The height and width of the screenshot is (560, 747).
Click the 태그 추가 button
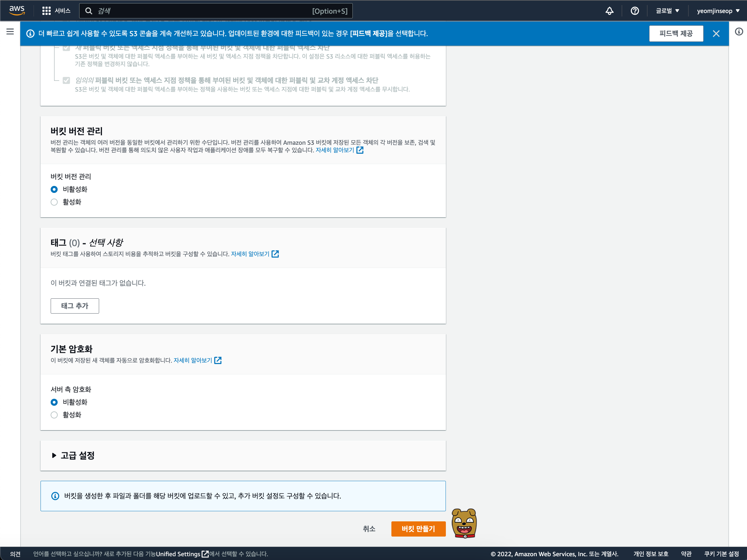point(75,306)
